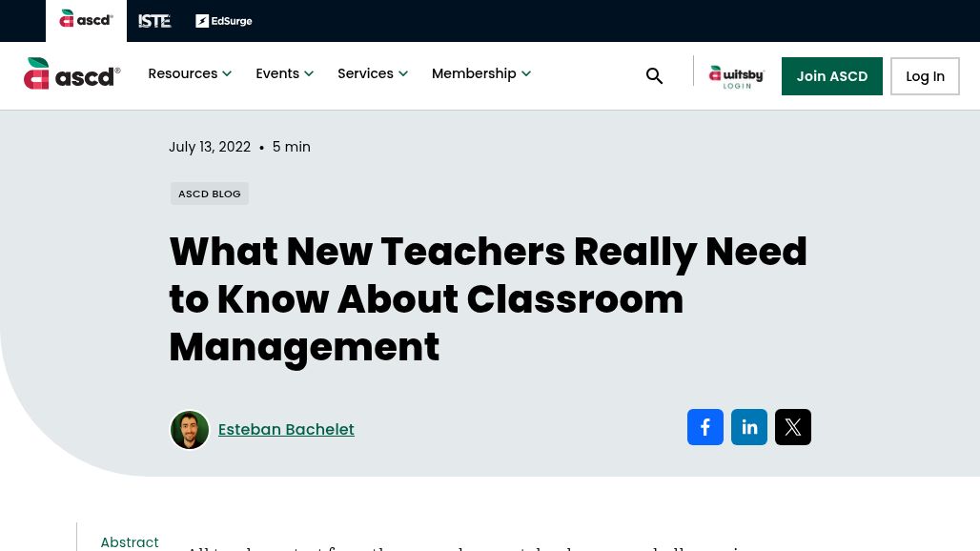The image size is (980, 551).
Task: Expand the Events dropdown menu
Action: pyautogui.click(x=284, y=73)
